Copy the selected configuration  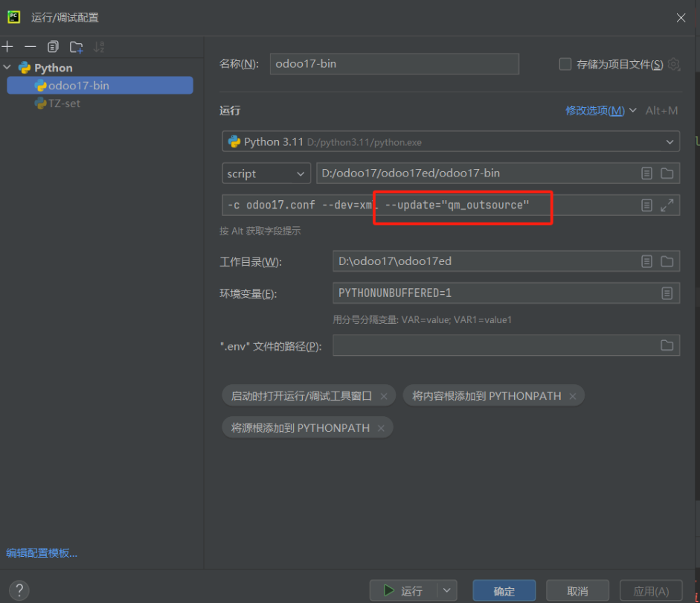tap(53, 46)
